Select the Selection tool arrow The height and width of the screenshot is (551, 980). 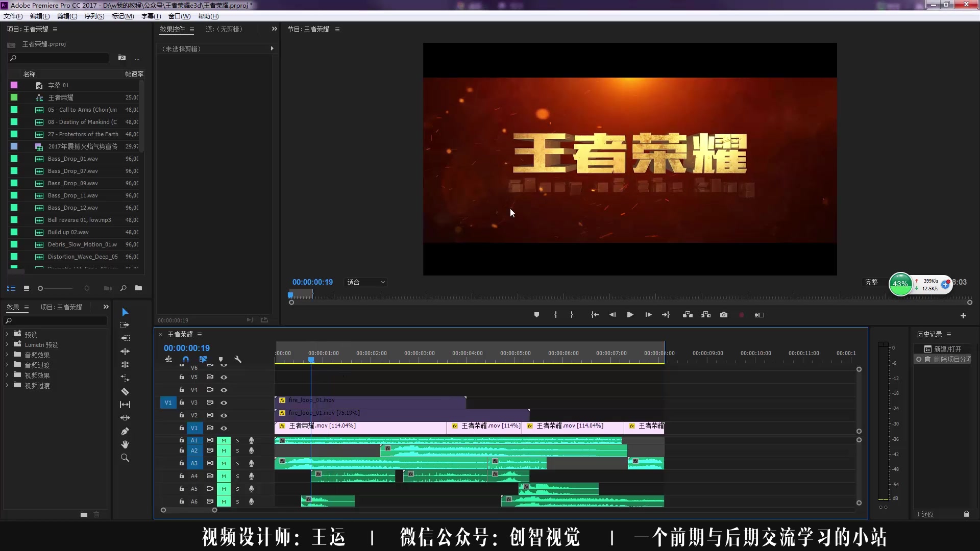[125, 312]
